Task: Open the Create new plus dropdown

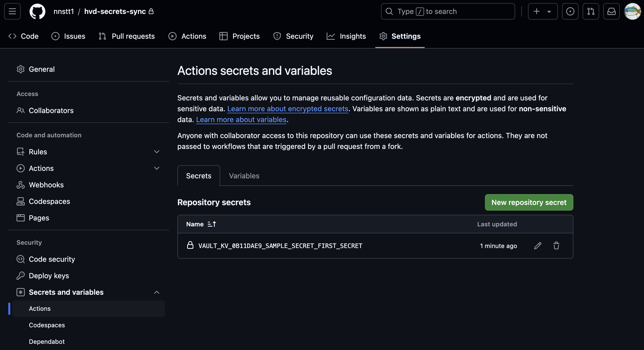Action: pos(543,11)
